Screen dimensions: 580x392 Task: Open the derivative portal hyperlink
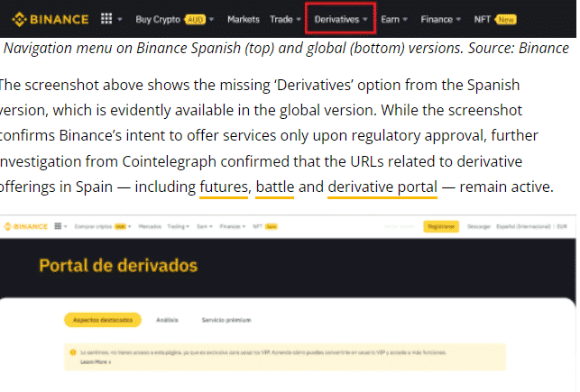pyautogui.click(x=382, y=187)
